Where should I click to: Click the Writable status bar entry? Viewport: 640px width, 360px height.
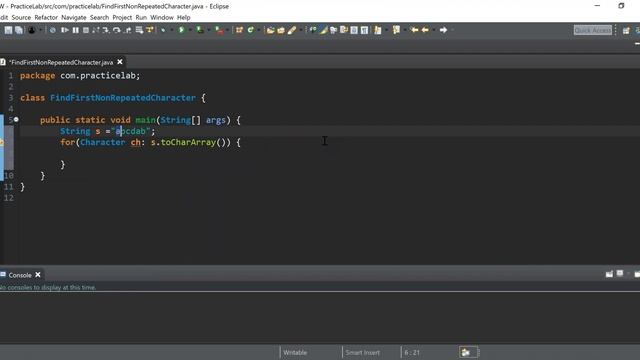pos(295,352)
